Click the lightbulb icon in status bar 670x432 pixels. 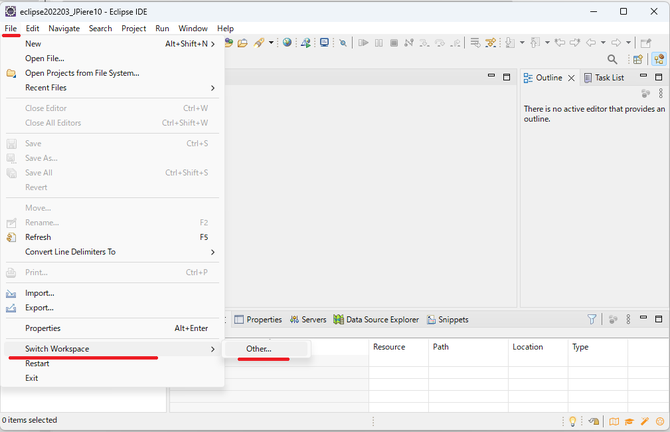(x=573, y=421)
